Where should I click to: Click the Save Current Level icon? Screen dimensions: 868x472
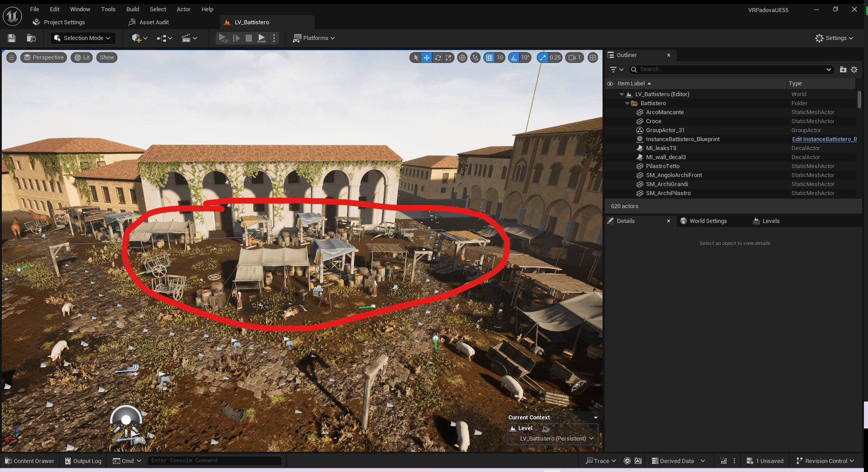pyautogui.click(x=12, y=38)
